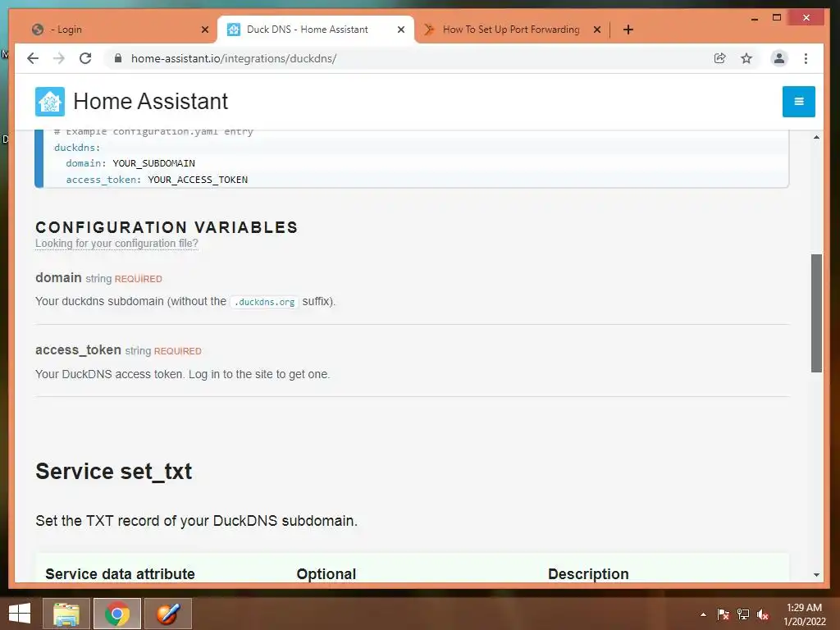Viewport: 840px width, 630px height.
Task: Open 'Looking for your configuration file?' link
Action: tap(116, 243)
